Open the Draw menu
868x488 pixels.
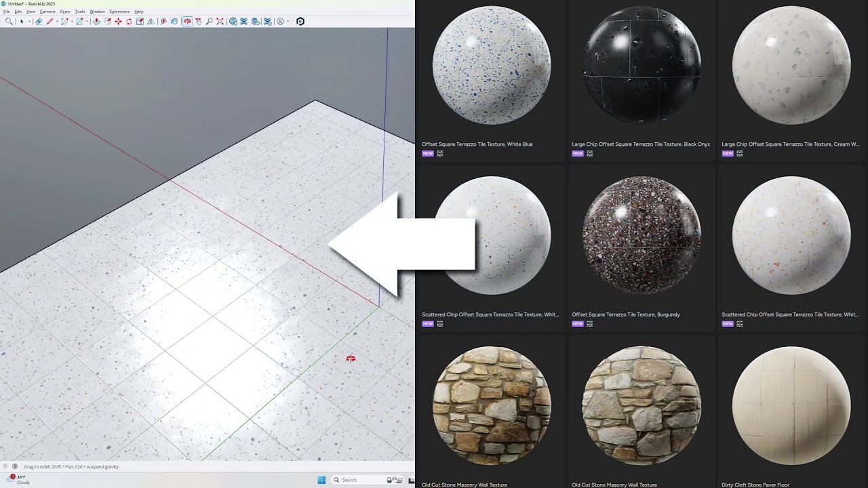pyautogui.click(x=65, y=12)
